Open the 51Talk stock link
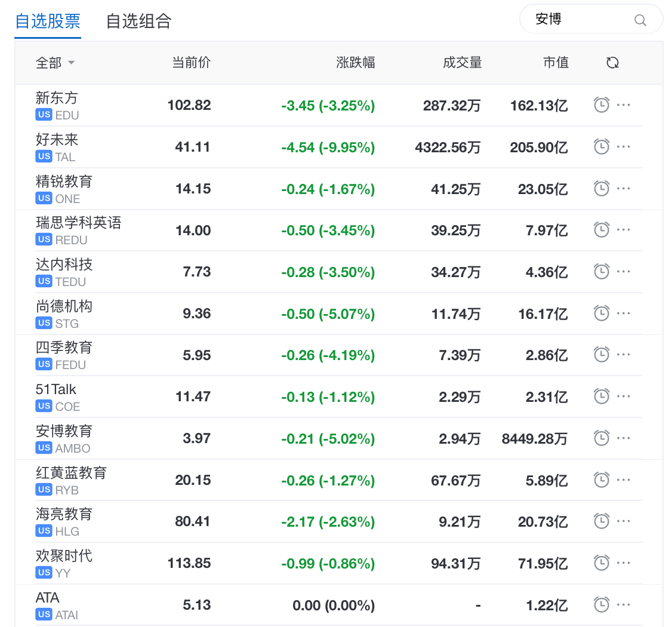This screenshot has height=627, width=672. click(56, 389)
